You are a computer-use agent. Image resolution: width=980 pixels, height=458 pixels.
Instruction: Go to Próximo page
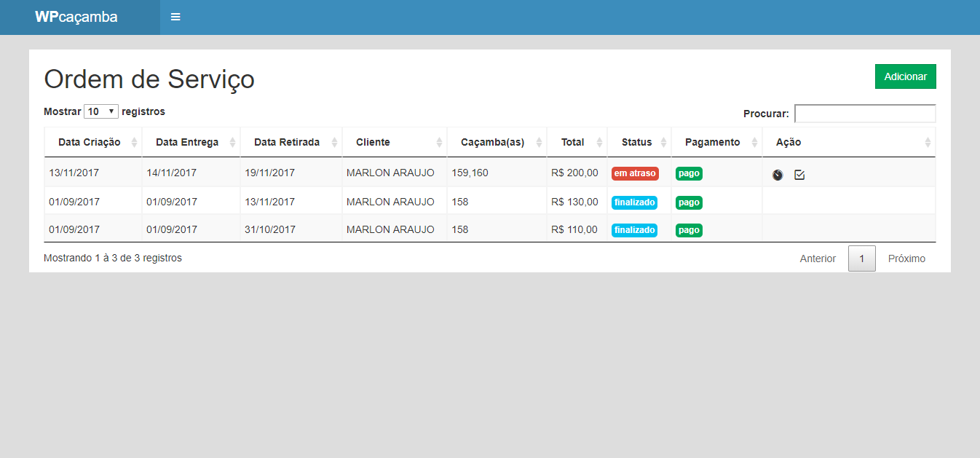906,258
